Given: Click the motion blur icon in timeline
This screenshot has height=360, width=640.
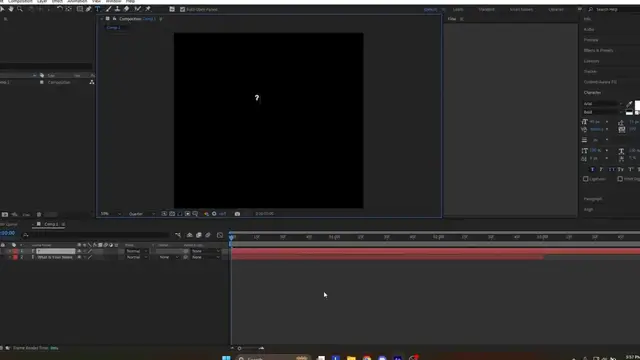Looking at the screenshot, I should 208,235.
